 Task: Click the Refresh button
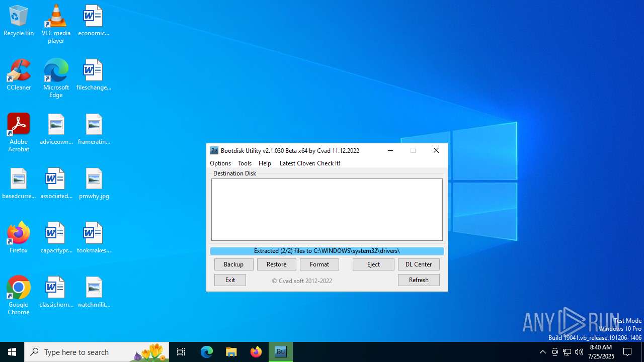(419, 280)
